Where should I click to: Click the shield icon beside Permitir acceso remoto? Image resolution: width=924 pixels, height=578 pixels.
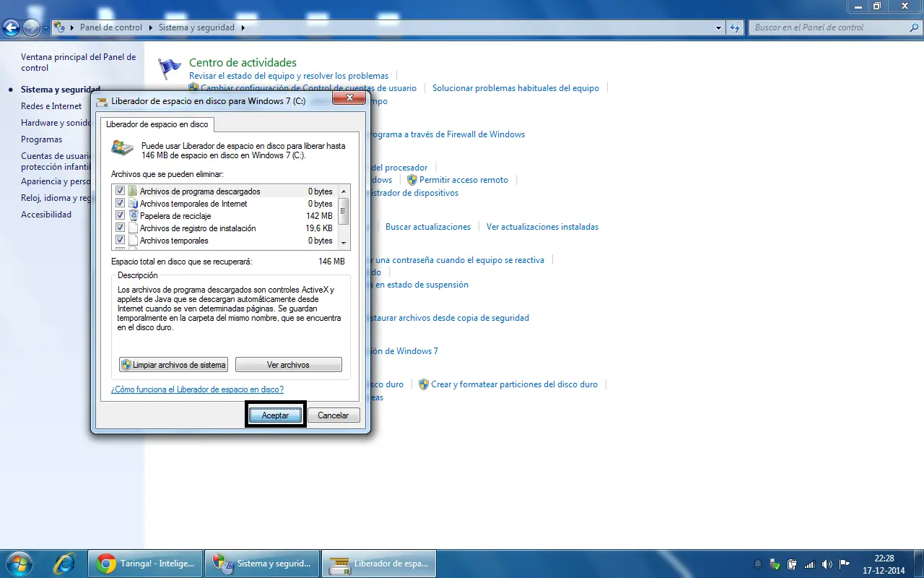[411, 180]
